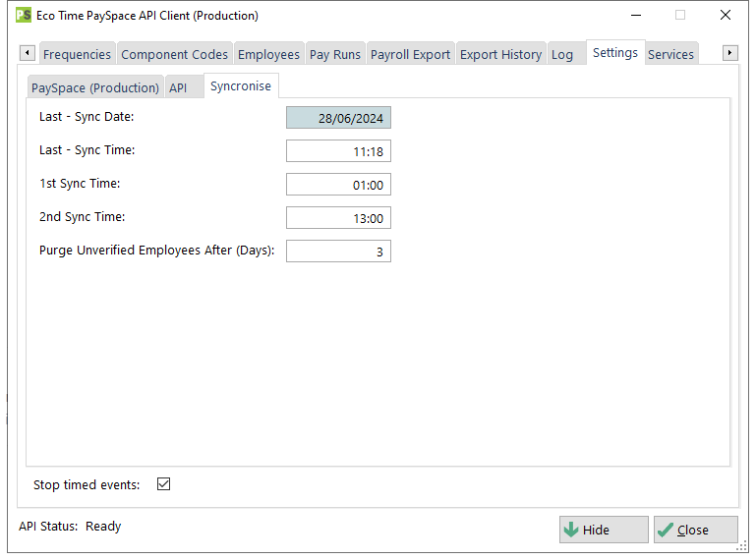The image size is (756, 560).
Task: Toggle the Stop timed events checkbox
Action: (x=163, y=483)
